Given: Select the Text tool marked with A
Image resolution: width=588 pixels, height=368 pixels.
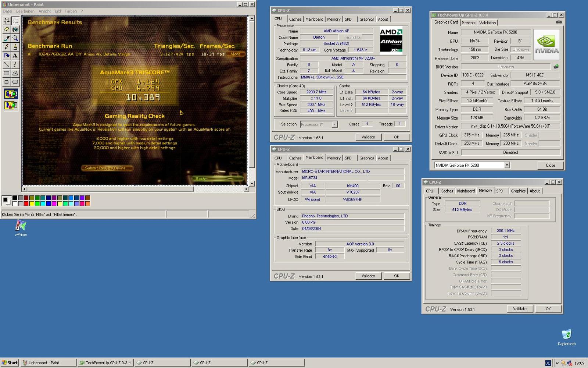Looking at the screenshot, I should point(15,56).
